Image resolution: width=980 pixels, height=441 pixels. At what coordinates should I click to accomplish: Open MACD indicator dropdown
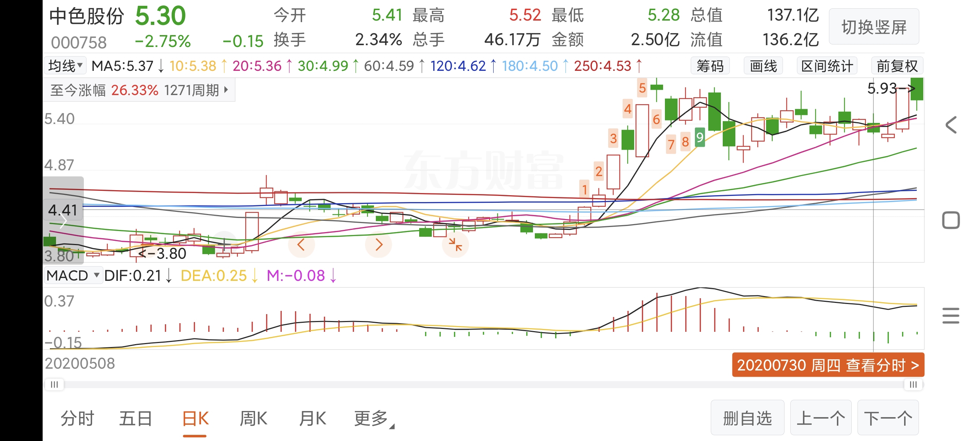(73, 275)
